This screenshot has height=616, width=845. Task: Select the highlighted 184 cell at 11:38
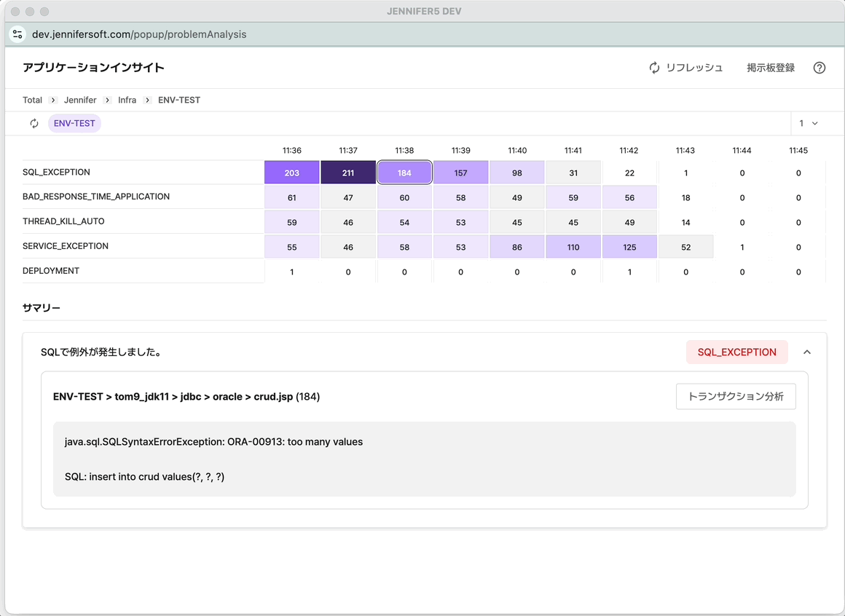click(404, 173)
